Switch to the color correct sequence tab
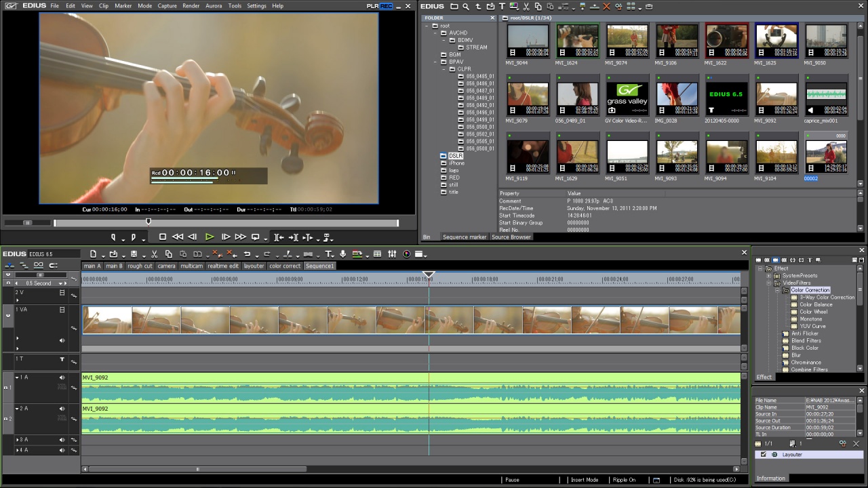Screen dimensions: 868x488 click(x=284, y=266)
